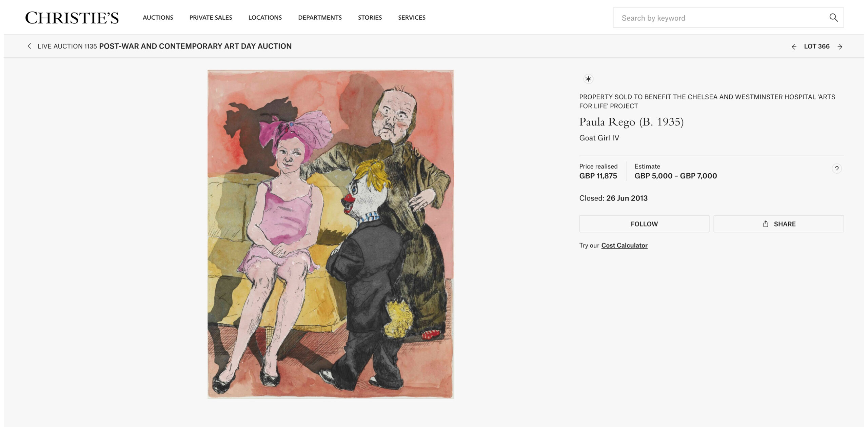Select the estimate GBP 5,000 – GBP 7,000
This screenshot has height=427, width=868.
pyautogui.click(x=676, y=176)
